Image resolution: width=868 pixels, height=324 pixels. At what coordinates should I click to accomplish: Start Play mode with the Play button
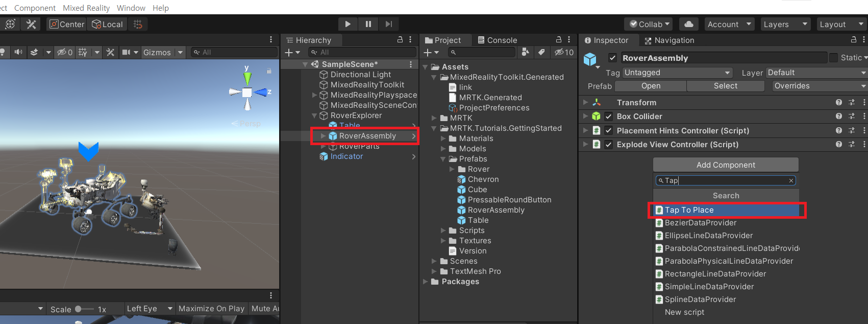[348, 24]
